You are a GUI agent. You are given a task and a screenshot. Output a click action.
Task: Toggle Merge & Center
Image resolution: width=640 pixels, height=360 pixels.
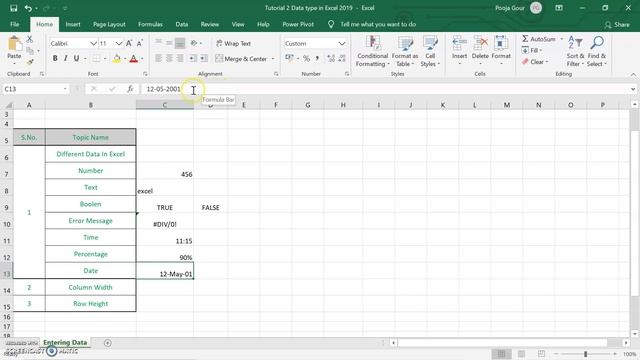[x=241, y=59]
